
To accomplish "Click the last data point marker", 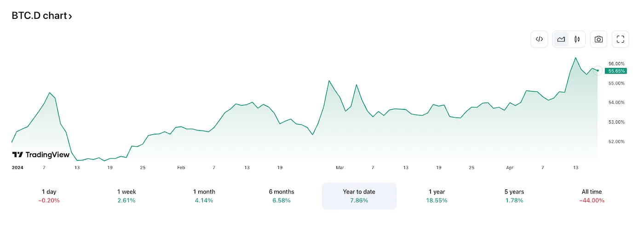I will click(x=598, y=70).
